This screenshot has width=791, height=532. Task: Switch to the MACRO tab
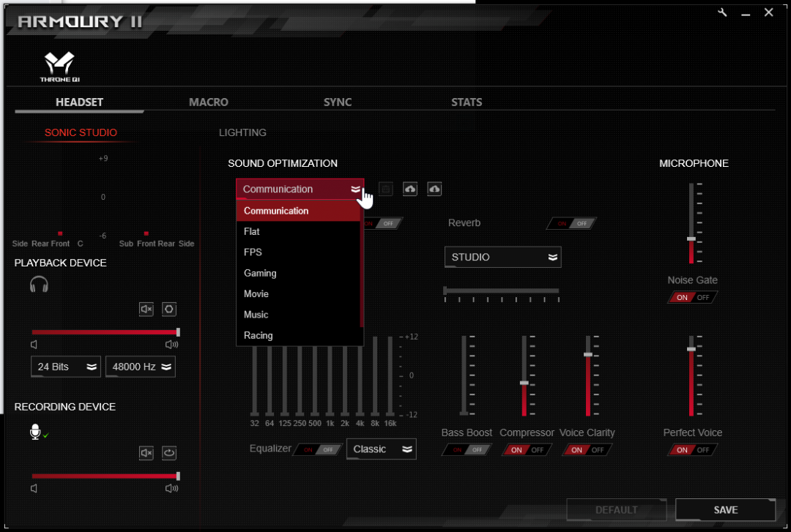tap(208, 102)
